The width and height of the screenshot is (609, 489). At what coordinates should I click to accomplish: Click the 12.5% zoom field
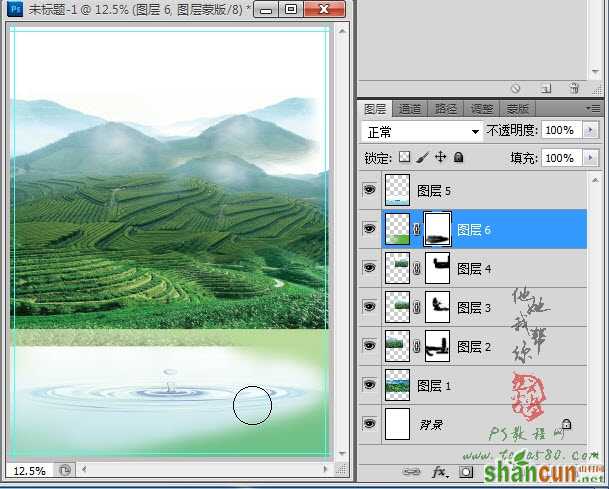tap(30, 471)
